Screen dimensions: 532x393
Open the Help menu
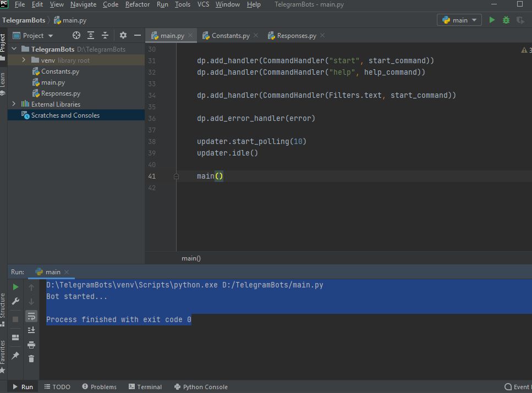coord(254,4)
